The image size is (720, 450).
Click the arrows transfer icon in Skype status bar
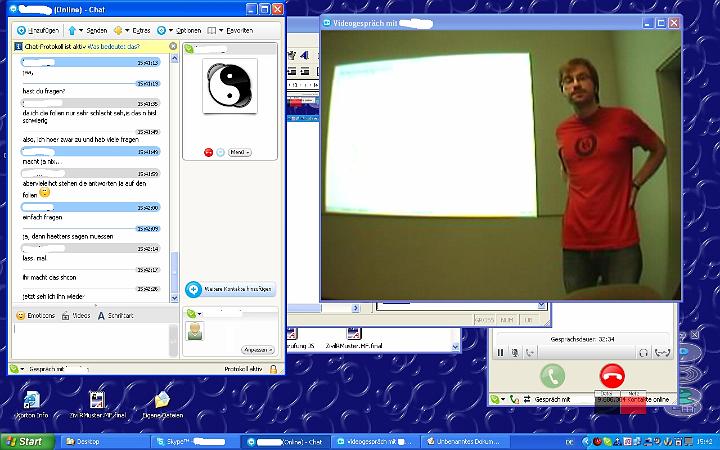[527, 399]
